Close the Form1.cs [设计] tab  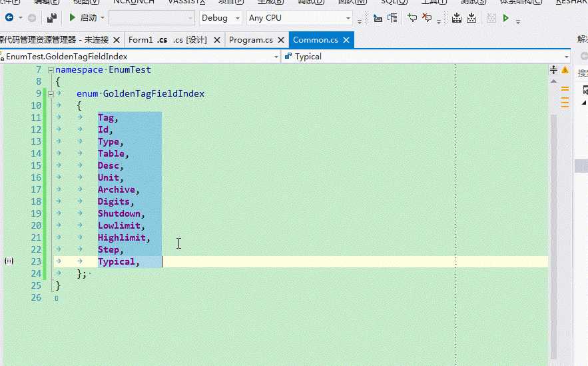pos(216,40)
